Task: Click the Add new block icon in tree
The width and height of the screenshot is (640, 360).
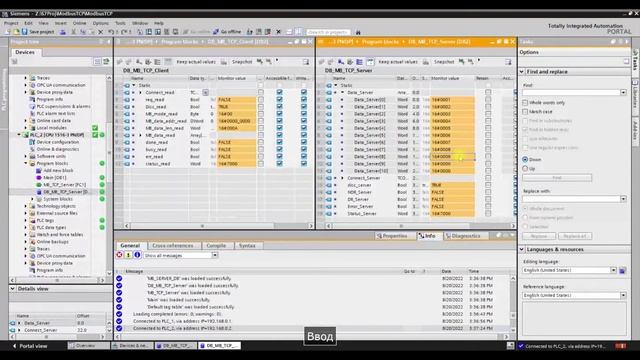Action: click(39, 170)
